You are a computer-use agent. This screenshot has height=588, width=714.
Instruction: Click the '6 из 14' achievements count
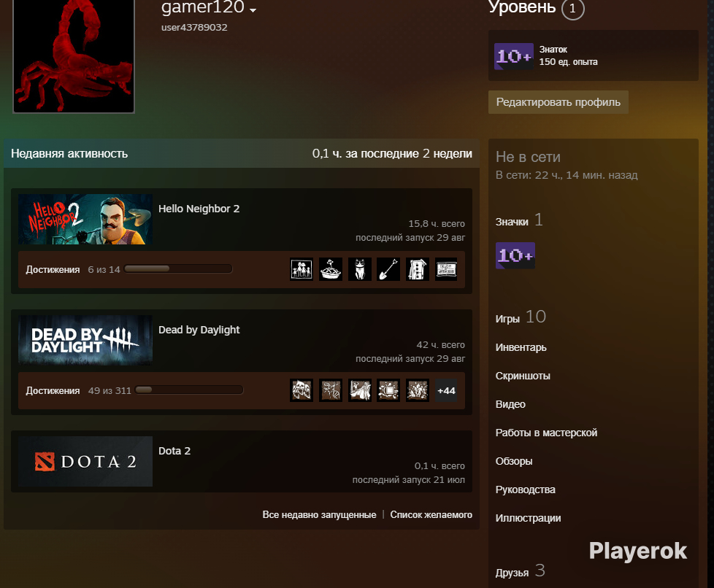104,269
